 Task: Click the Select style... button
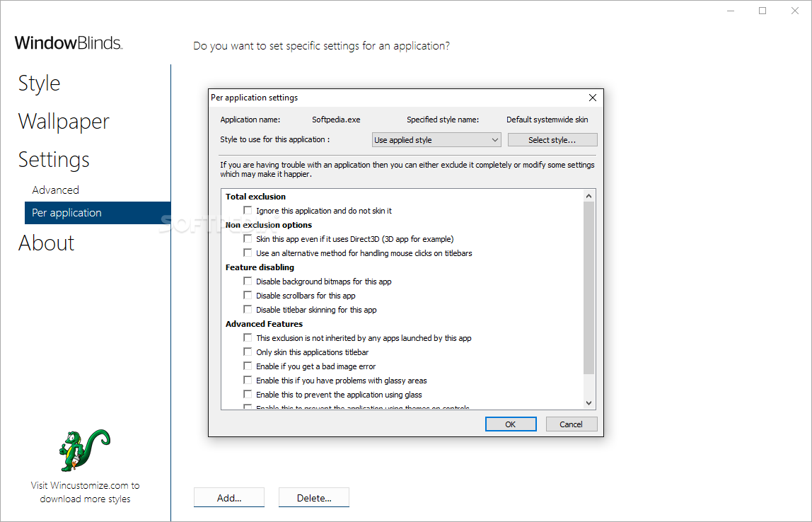tap(552, 140)
